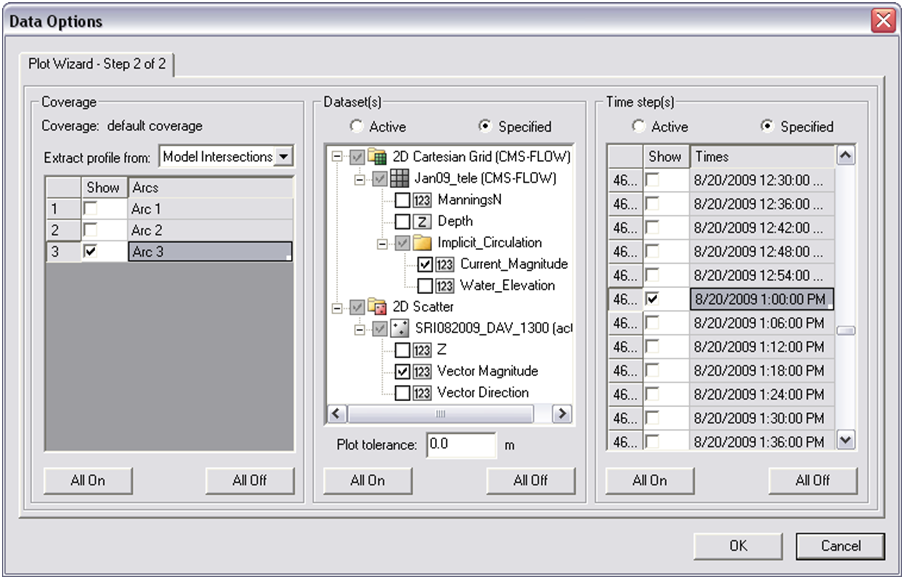Uncheck the Current_Magnitude dataset checkbox
The width and height of the screenshot is (904, 579).
[425, 265]
